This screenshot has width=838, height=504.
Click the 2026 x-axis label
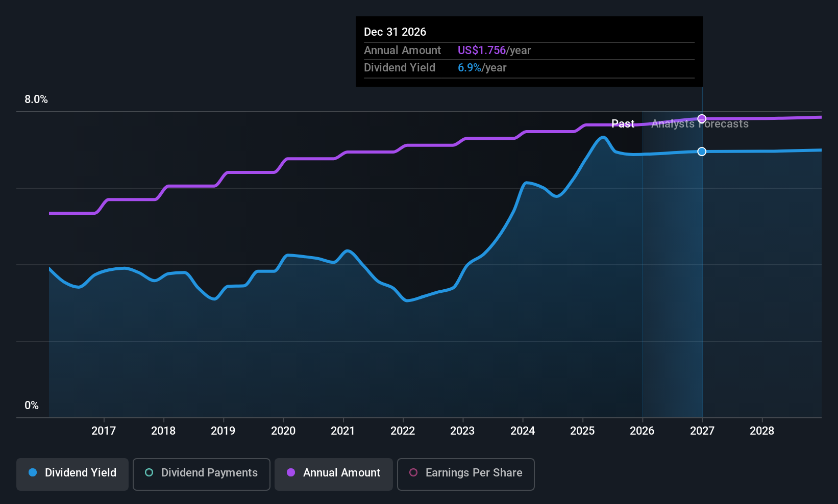click(x=642, y=431)
